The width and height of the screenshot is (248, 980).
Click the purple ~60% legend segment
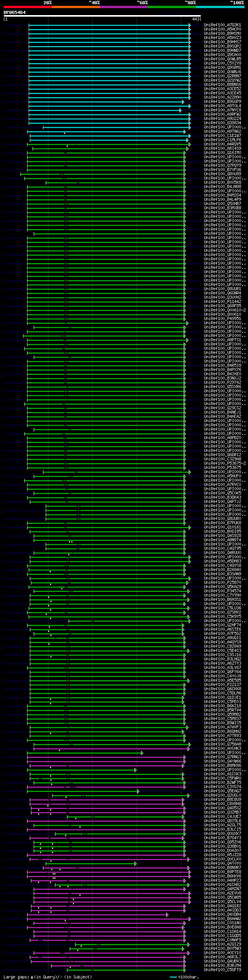124,7
